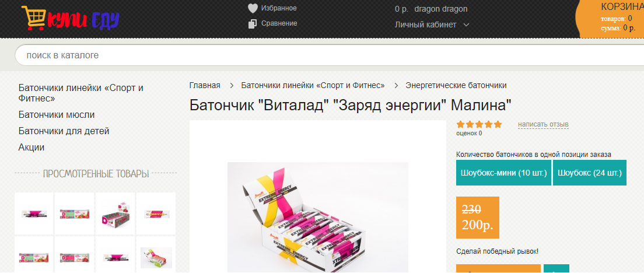Click the Избранное heart icon
The height and width of the screenshot is (273, 644).
pyautogui.click(x=253, y=8)
